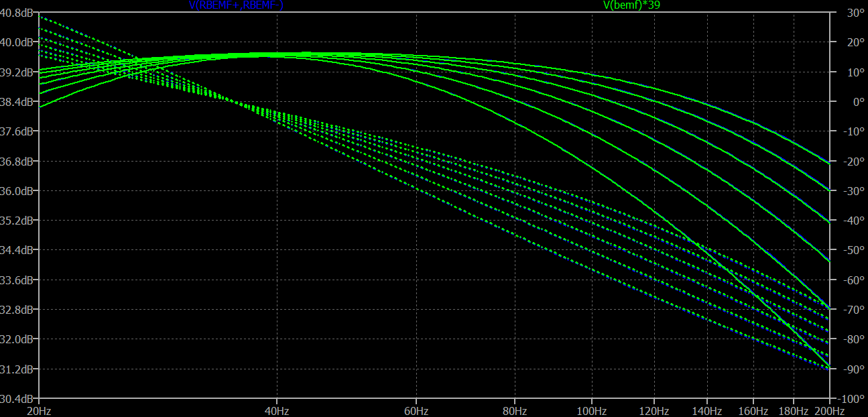Click the -10° phase axis label
This screenshot has width=868, height=417.
(853, 131)
